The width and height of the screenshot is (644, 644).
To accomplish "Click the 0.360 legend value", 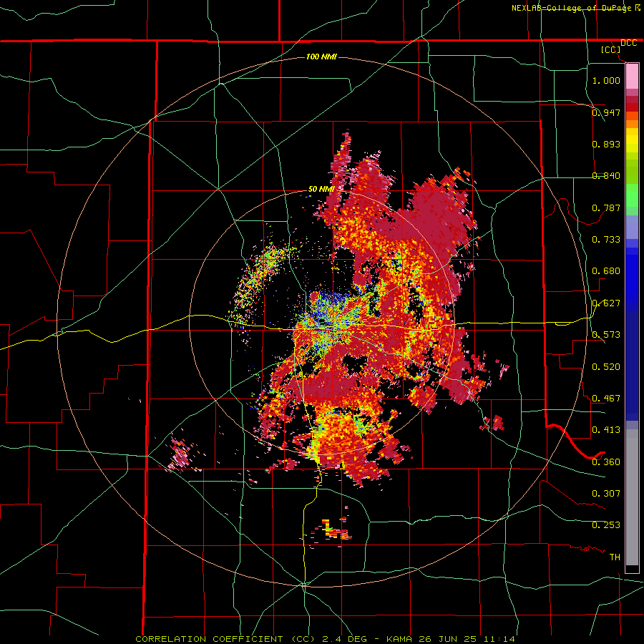I will click(606, 462).
